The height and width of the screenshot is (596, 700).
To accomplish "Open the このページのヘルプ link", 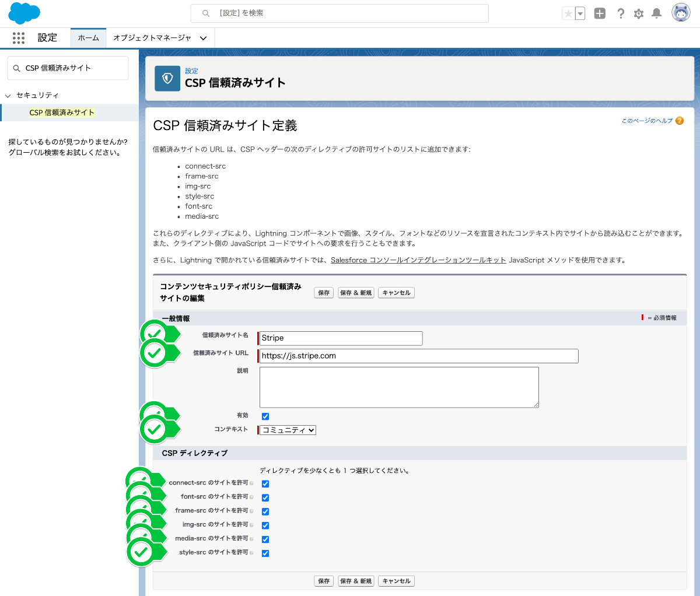I will click(x=647, y=121).
